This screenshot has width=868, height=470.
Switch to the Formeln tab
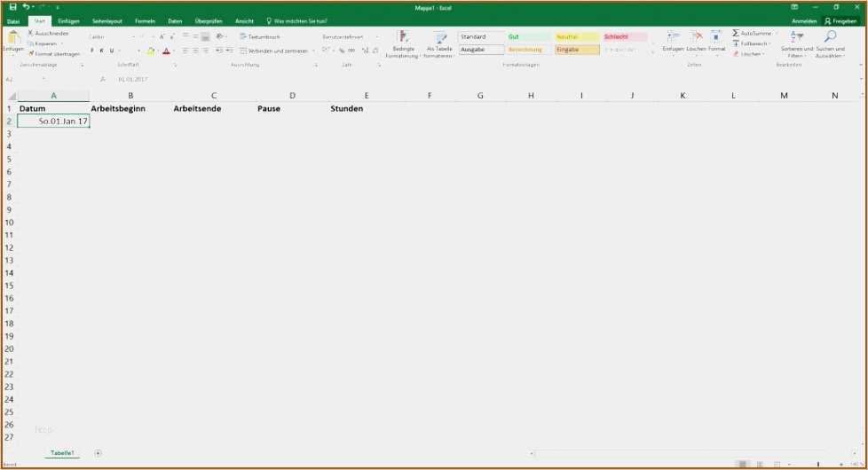[x=145, y=21]
